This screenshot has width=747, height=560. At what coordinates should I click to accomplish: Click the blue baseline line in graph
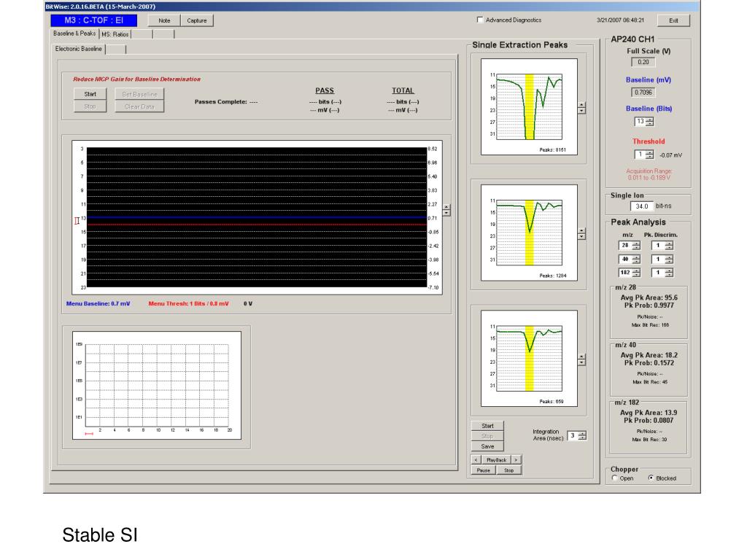pos(257,217)
